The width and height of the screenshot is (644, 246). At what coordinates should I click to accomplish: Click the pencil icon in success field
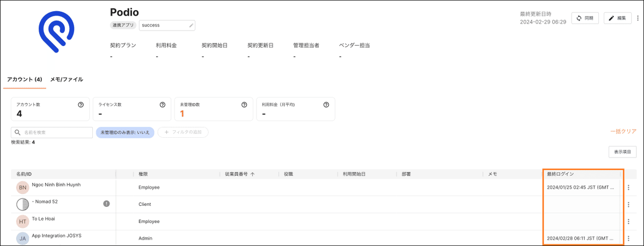pyautogui.click(x=191, y=25)
